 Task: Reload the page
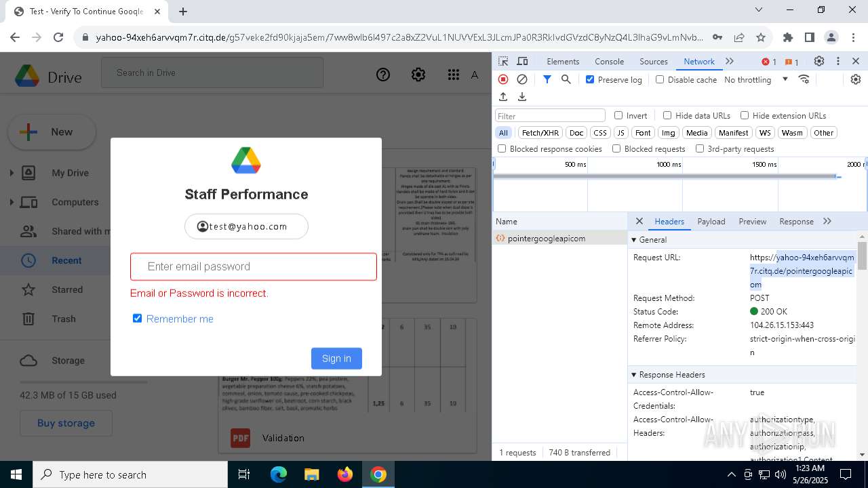(x=58, y=37)
